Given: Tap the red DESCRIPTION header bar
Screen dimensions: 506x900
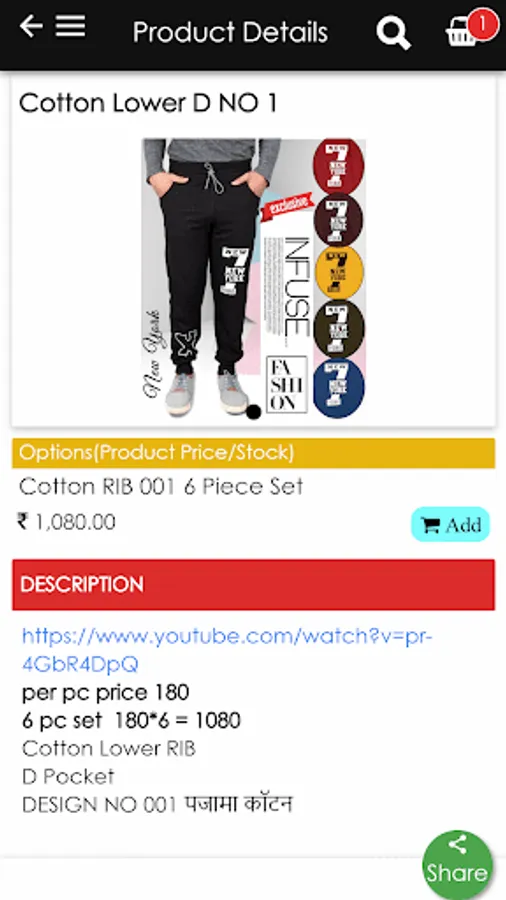Looking at the screenshot, I should pyautogui.click(x=254, y=584).
